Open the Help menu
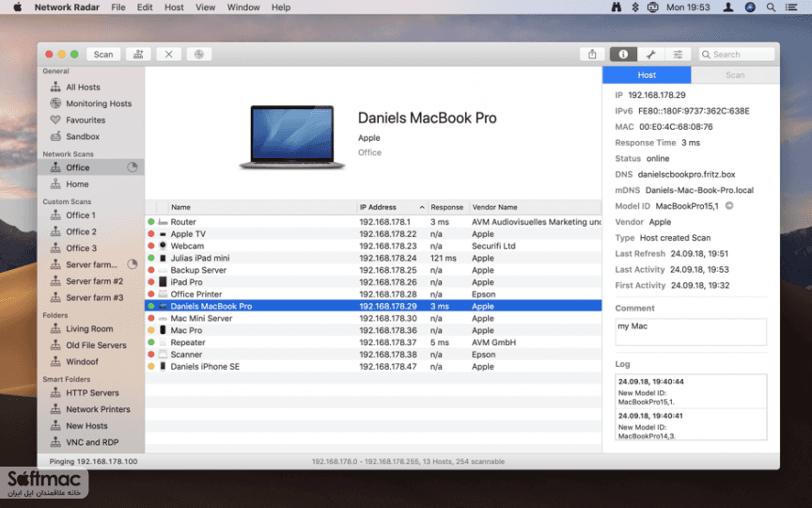Screen dimensions: 812x508 click(x=281, y=8)
